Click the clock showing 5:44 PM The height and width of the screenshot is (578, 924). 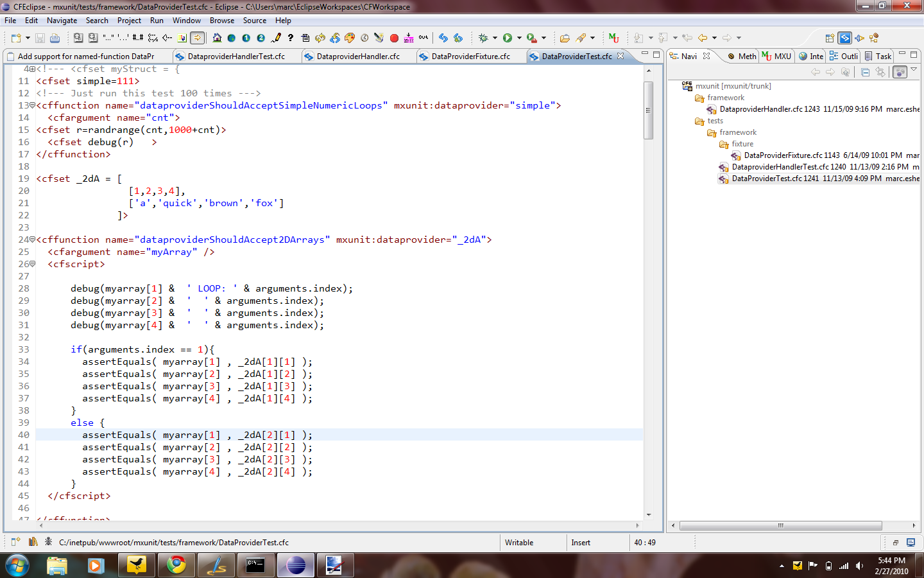(x=891, y=561)
